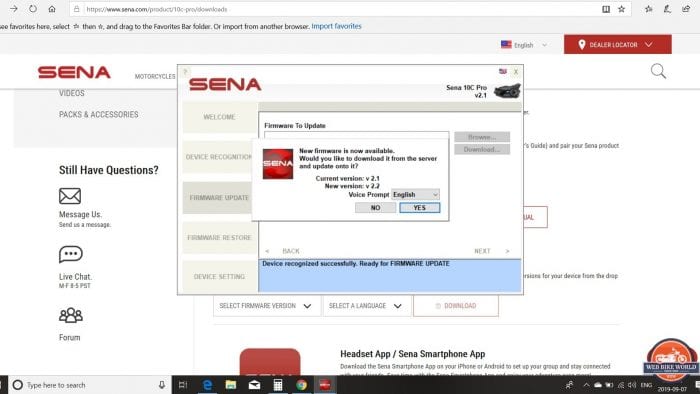Click the help question mark in updater window
Viewport: 700px width, 394px height.
click(185, 71)
